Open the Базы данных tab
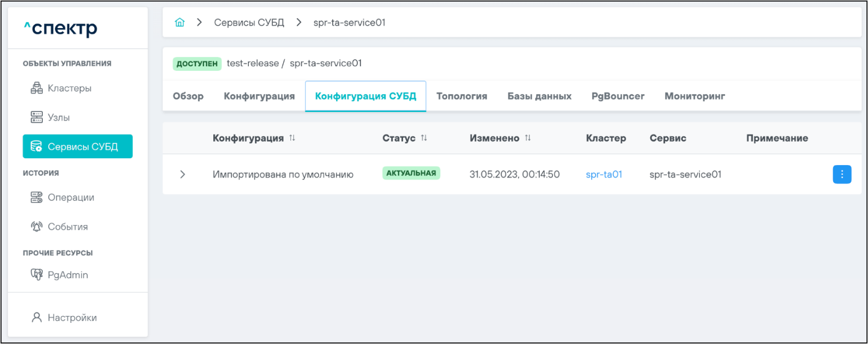Viewport: 868px width, 344px height. tap(539, 96)
